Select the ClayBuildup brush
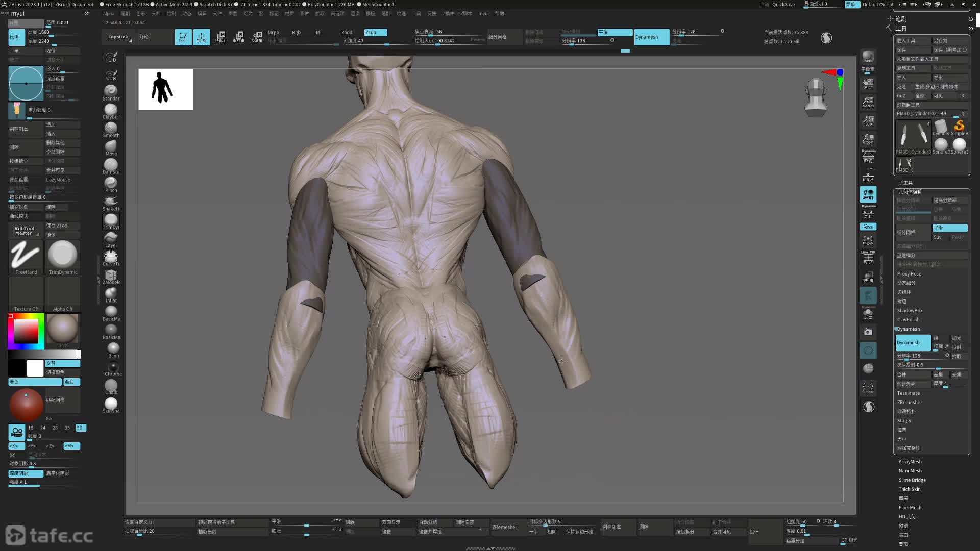The image size is (980, 551). coord(111,110)
